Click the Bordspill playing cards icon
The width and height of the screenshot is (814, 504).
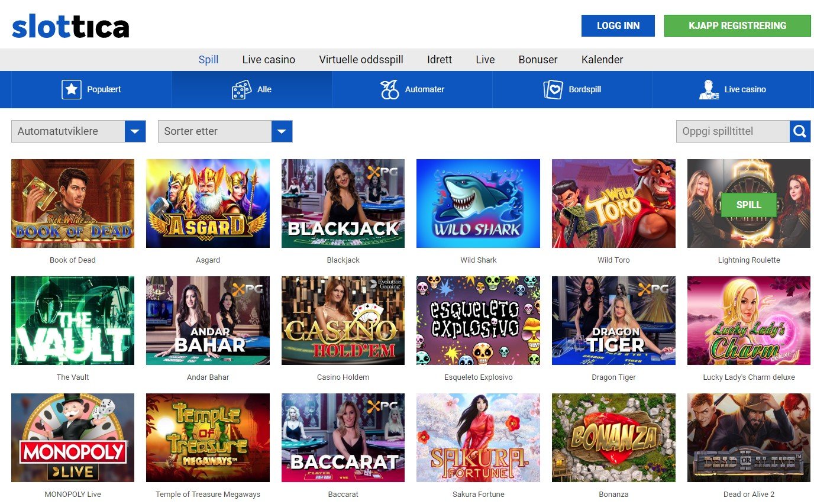click(x=553, y=89)
